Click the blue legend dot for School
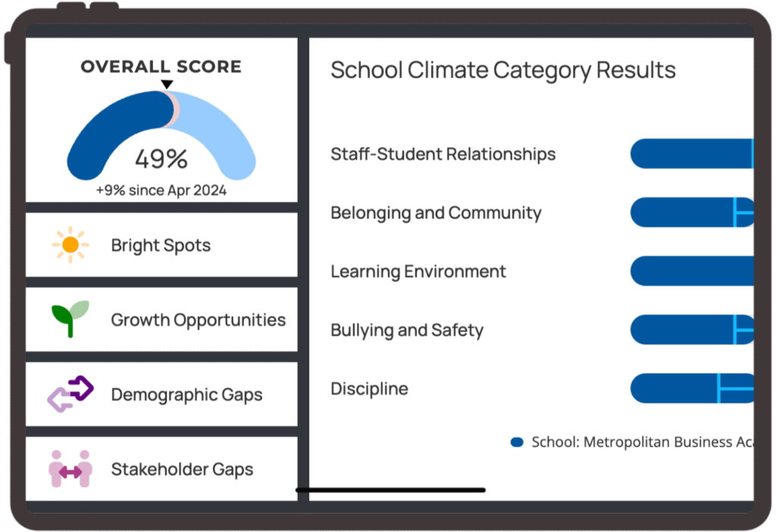The height and width of the screenshot is (532, 776). click(518, 442)
